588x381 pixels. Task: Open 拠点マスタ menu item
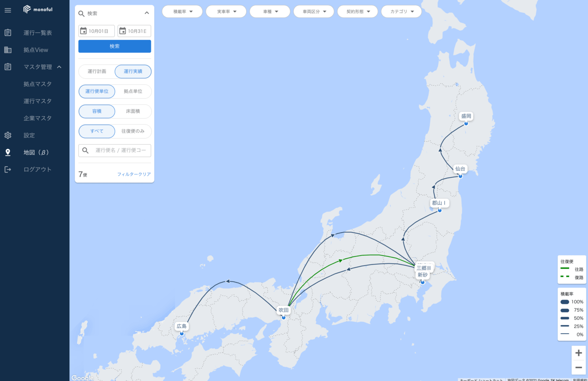pyautogui.click(x=38, y=84)
